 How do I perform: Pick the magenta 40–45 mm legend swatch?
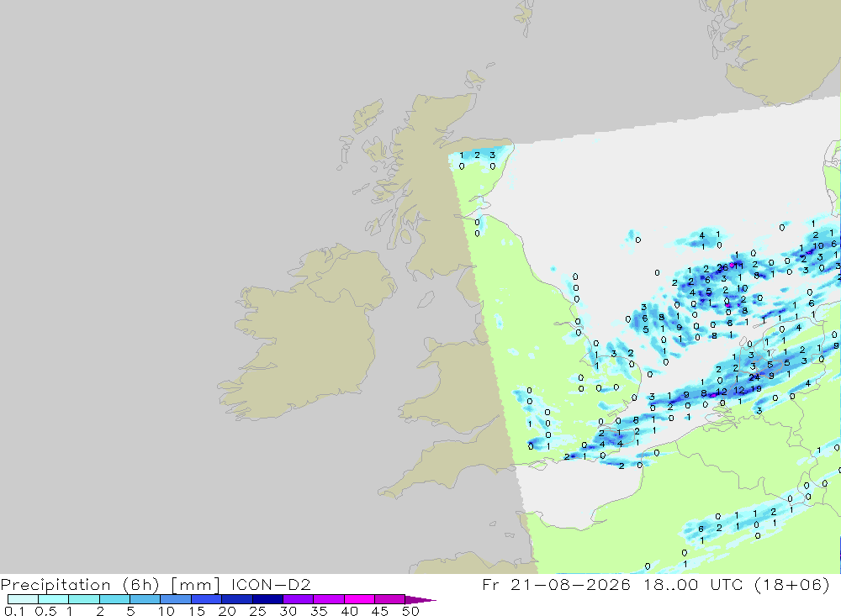tap(359, 599)
